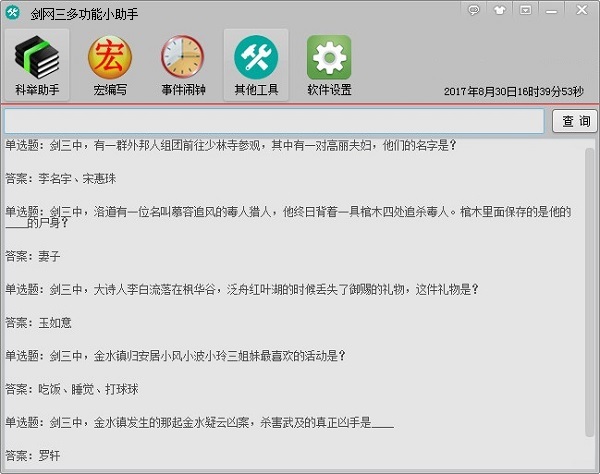Open the feedback chat bubble icon

[474, 10]
